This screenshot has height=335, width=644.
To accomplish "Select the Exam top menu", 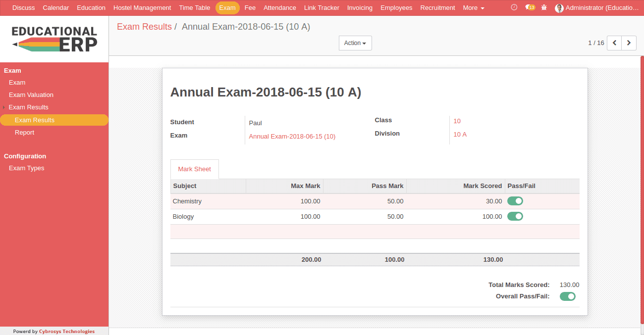I will 227,8.
